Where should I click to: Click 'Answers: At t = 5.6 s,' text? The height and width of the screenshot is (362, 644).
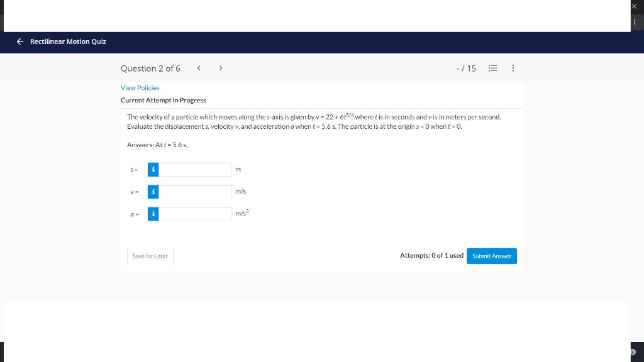[x=157, y=145]
